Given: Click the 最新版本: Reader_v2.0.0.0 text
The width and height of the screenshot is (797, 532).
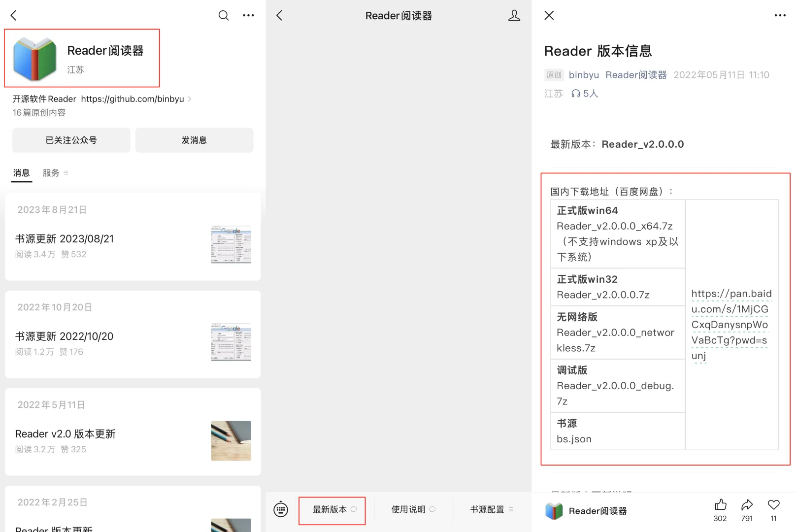Looking at the screenshot, I should pyautogui.click(x=617, y=144).
